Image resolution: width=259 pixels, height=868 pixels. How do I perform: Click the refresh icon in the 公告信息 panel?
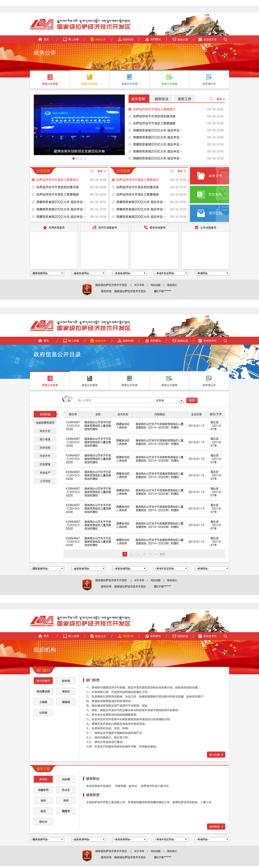pyautogui.click(x=92, y=171)
